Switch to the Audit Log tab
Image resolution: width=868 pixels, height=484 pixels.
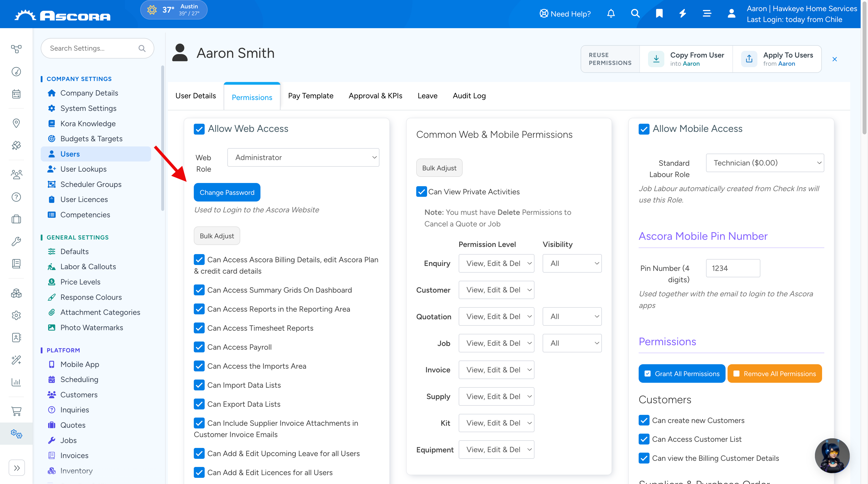tap(469, 96)
